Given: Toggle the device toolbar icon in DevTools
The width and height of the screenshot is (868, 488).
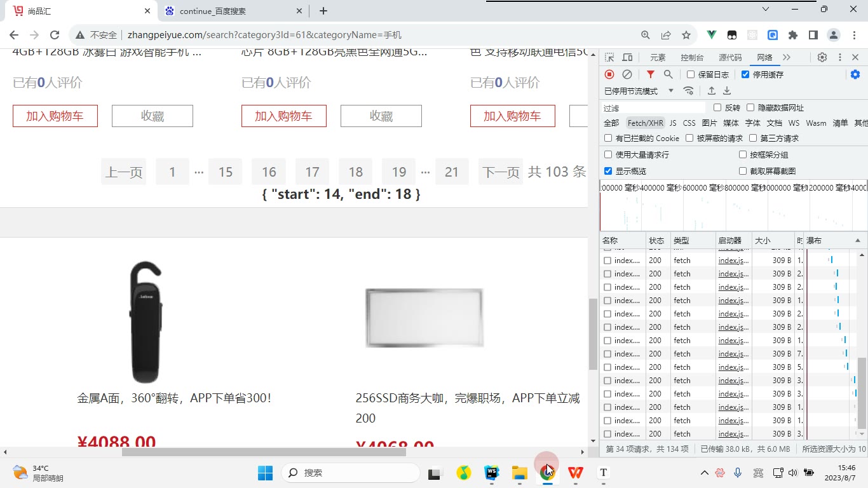Looking at the screenshot, I should coord(627,57).
